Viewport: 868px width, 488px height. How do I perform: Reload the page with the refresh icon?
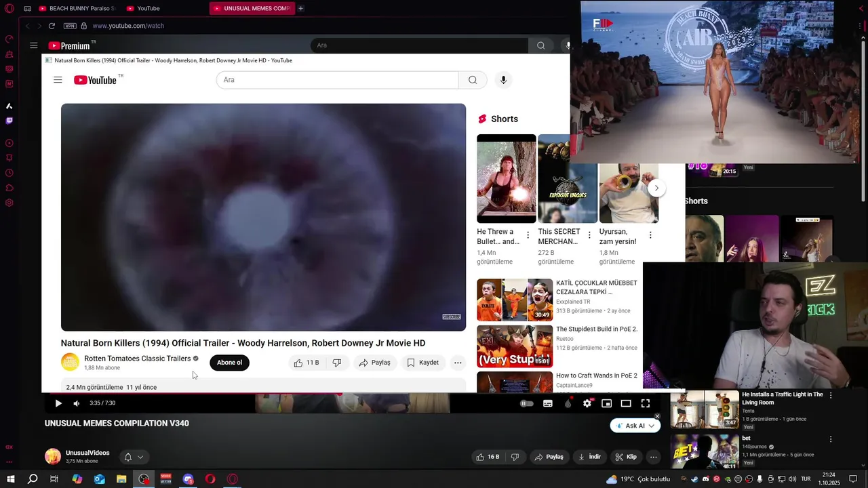[52, 26]
